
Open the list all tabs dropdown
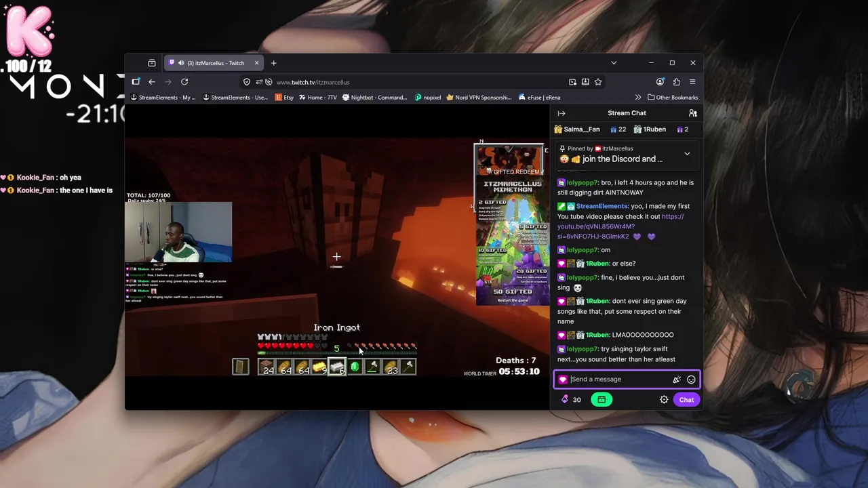click(x=614, y=63)
